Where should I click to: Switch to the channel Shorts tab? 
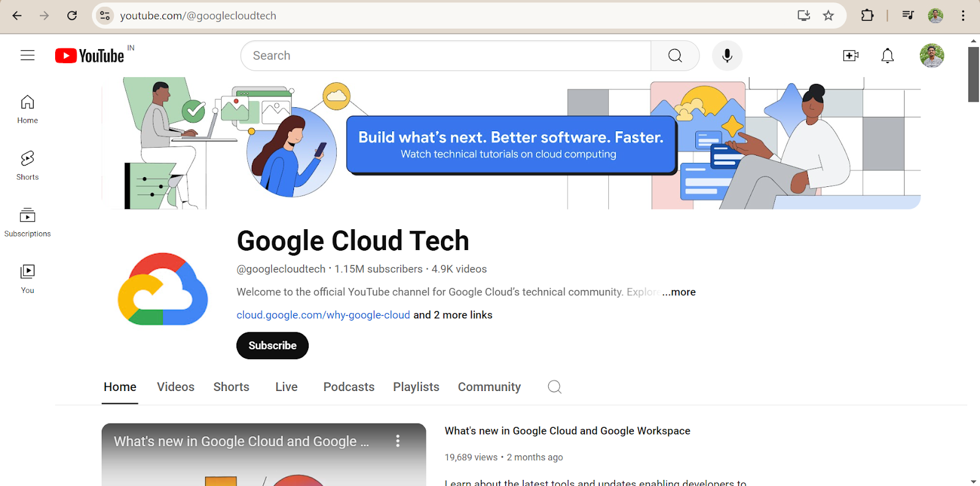(x=232, y=387)
